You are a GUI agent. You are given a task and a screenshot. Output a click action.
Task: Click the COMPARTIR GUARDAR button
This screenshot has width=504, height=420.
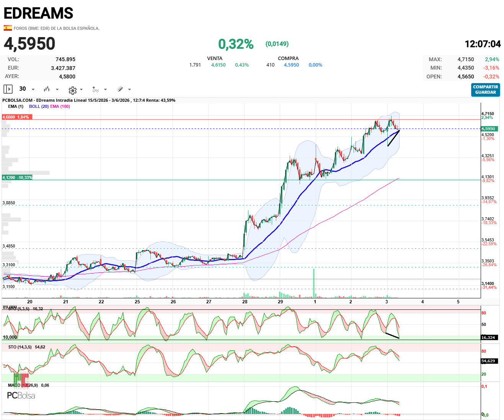tap(485, 90)
